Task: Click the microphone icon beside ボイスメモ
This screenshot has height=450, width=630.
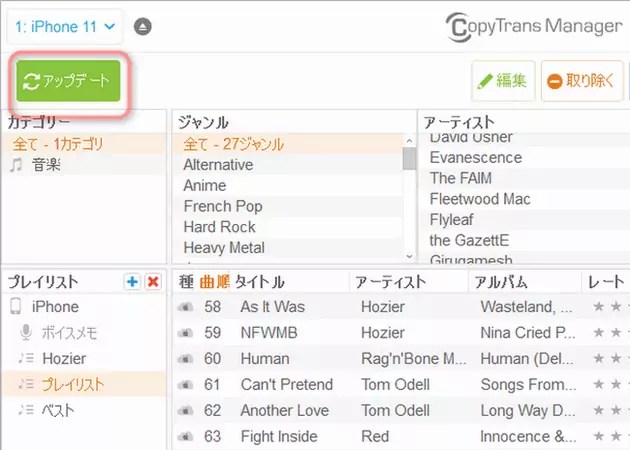Action: pos(26,332)
